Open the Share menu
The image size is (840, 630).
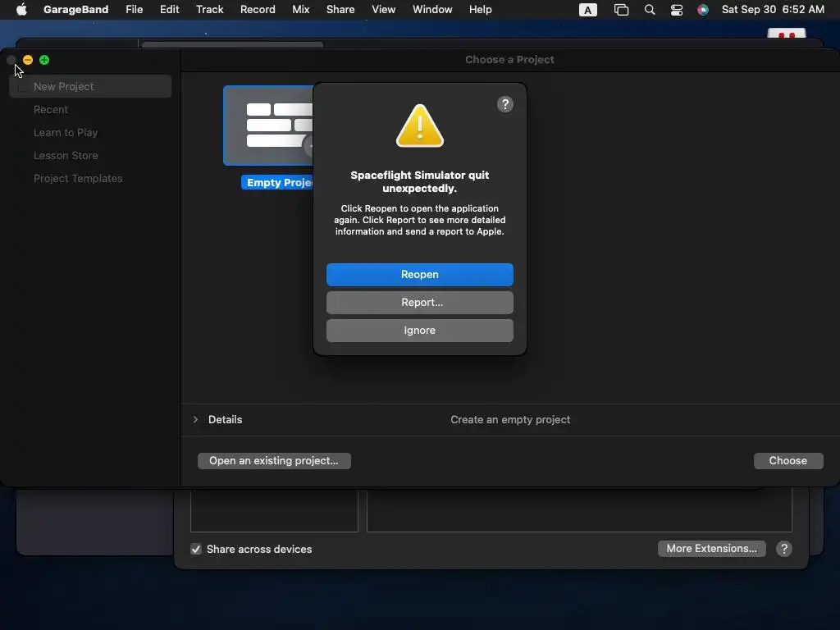click(340, 10)
